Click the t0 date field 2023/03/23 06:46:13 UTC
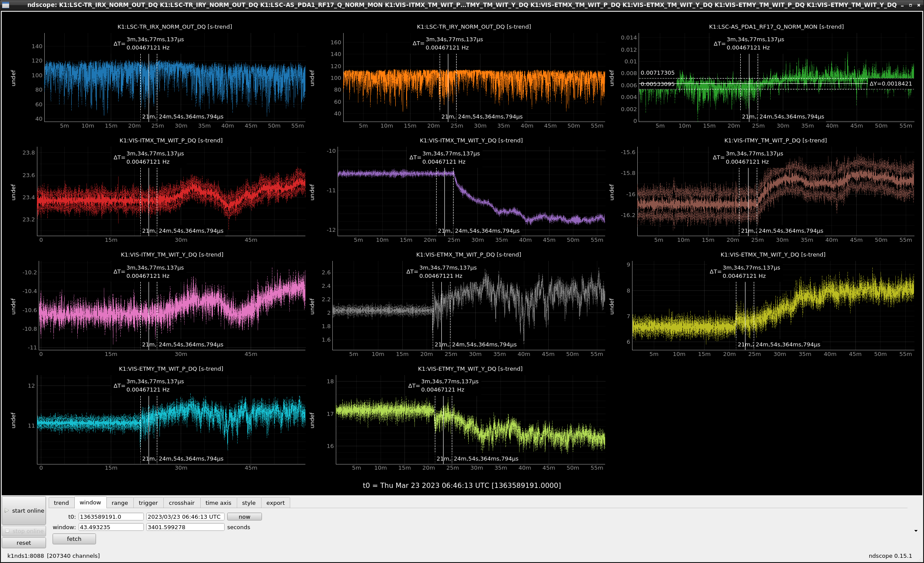 [x=185, y=517]
